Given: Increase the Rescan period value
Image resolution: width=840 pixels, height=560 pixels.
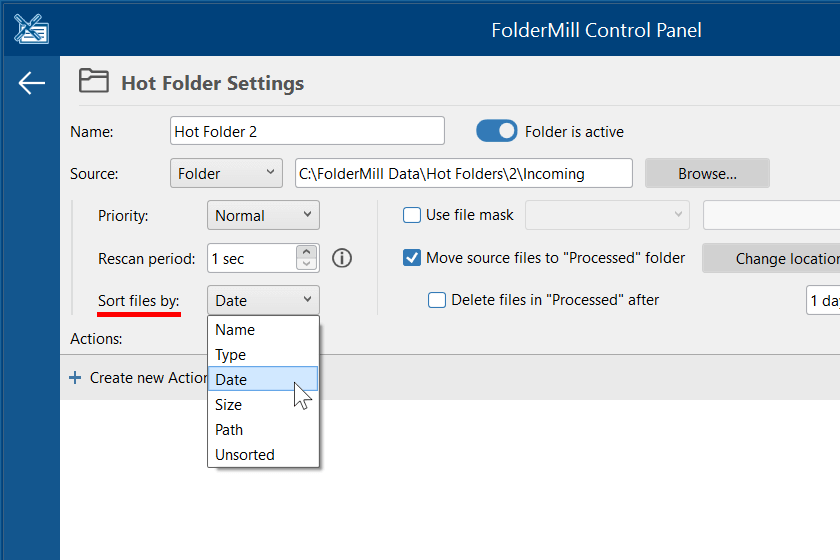Looking at the screenshot, I should 308,252.
